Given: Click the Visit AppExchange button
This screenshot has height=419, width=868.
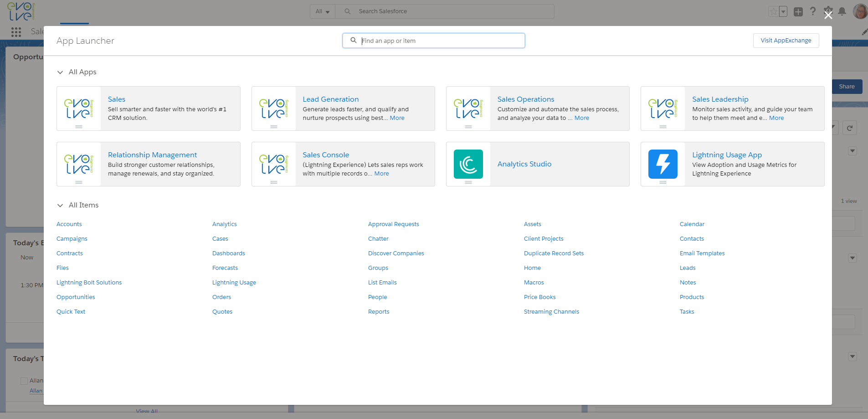Looking at the screenshot, I should coord(786,40).
